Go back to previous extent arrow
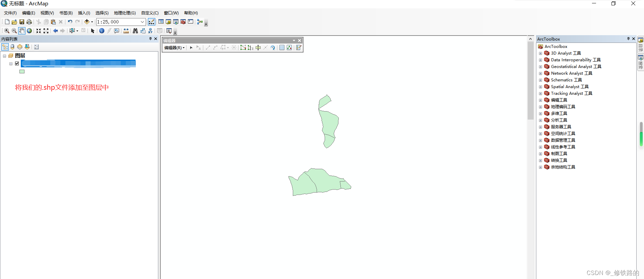 coord(55,31)
